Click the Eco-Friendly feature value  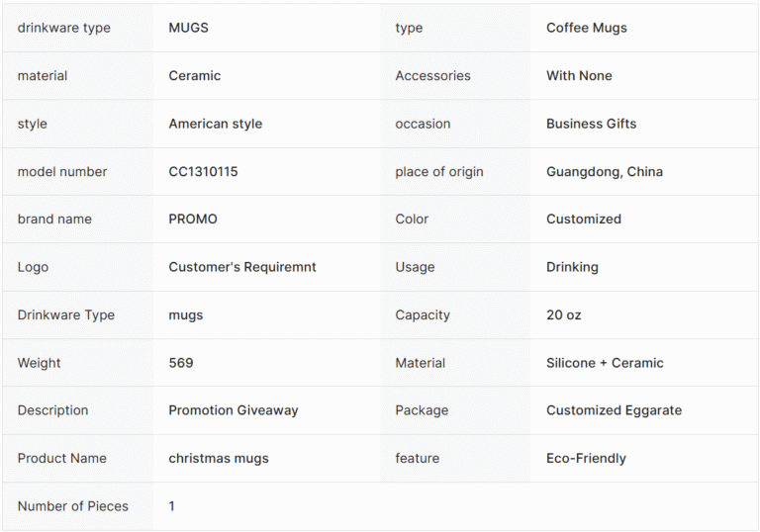(x=586, y=458)
